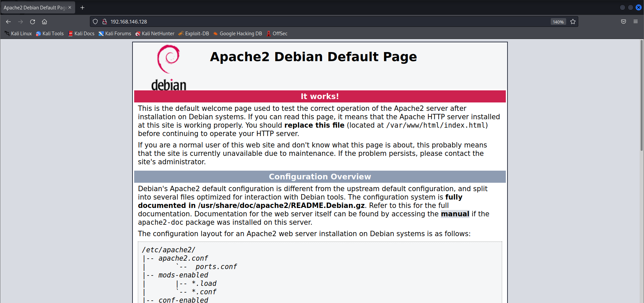Click the Apache2 Debian Default Page title

[313, 57]
